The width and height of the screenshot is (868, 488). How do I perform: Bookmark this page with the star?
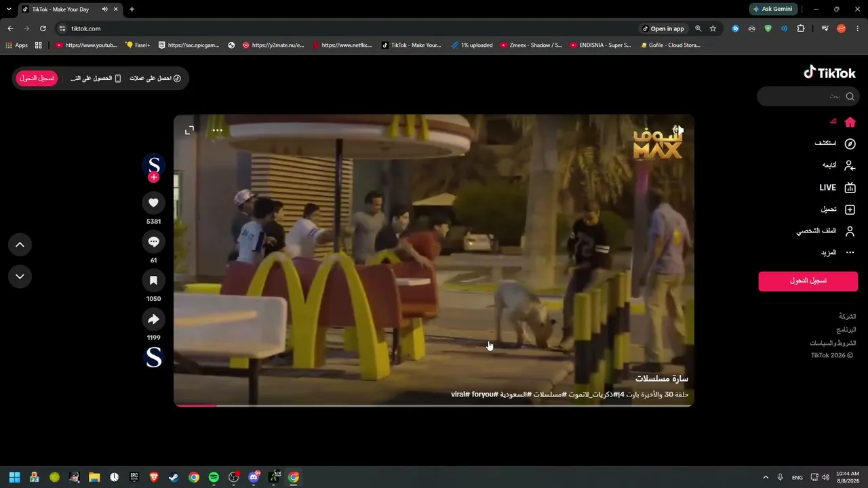pyautogui.click(x=713, y=28)
